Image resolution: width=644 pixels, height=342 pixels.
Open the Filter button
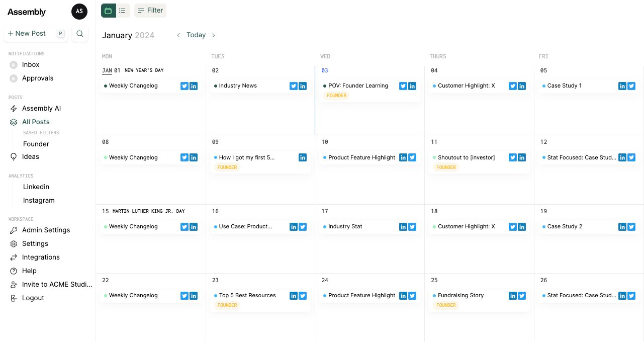coord(150,11)
